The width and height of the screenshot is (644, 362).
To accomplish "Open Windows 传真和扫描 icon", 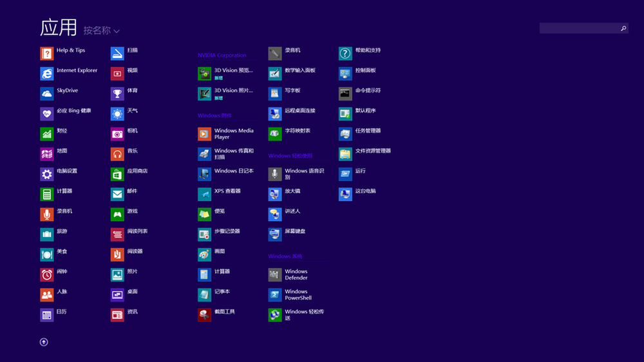I will (x=205, y=154).
